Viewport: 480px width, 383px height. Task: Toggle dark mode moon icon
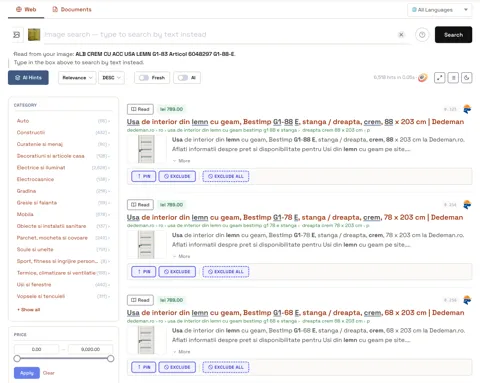point(467,78)
